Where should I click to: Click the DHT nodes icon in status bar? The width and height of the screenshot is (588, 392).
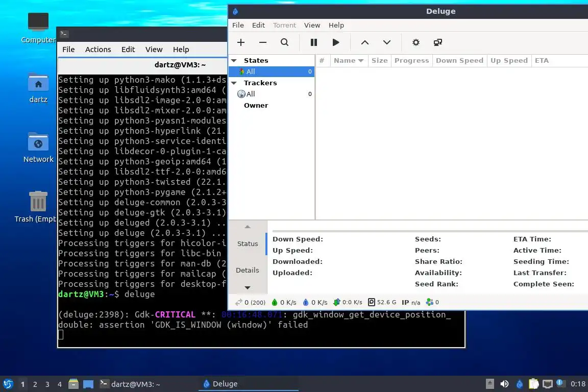click(429, 302)
